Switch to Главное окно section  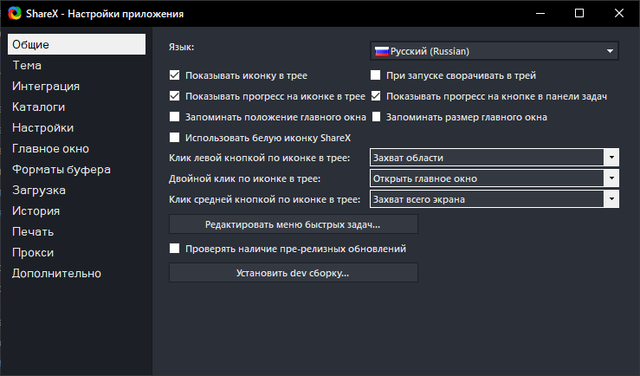pyautogui.click(x=51, y=149)
